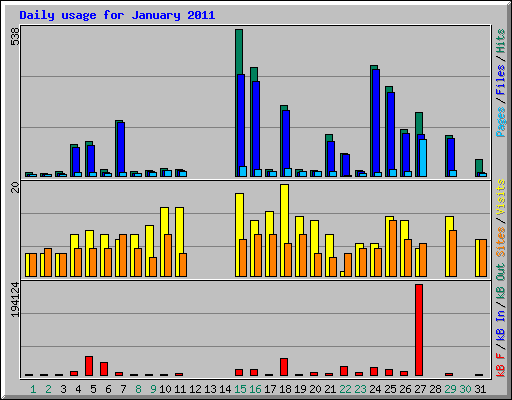
Task: Click day 21 on the axis
Action: [330, 389]
